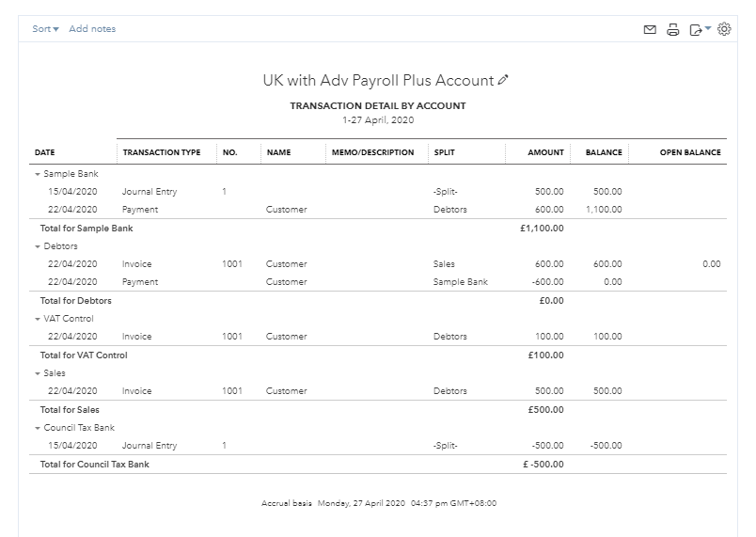
Task: Collapse the Sales account group
Action: click(x=39, y=373)
